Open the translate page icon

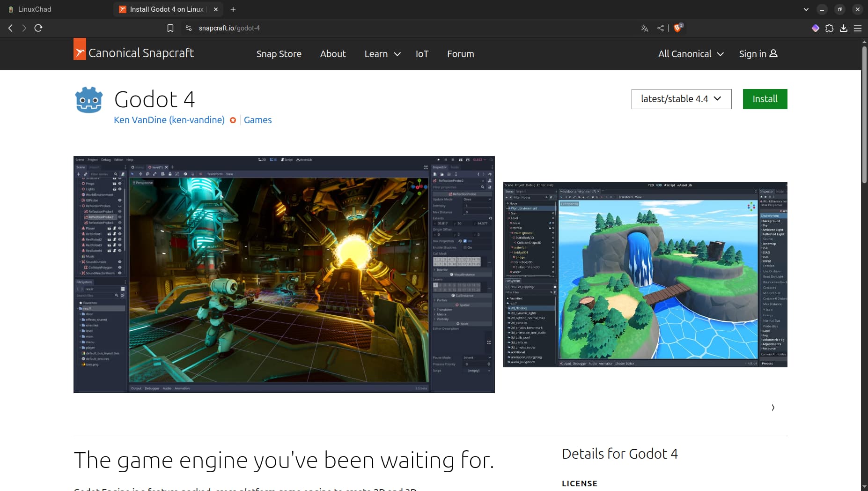(x=645, y=28)
